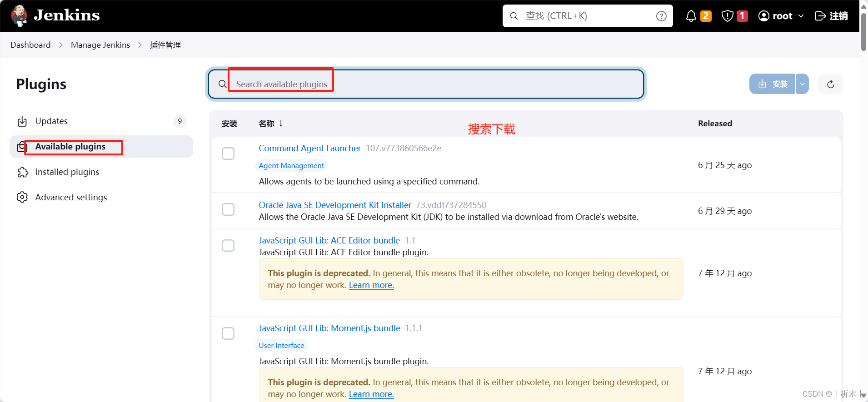Click the Updates count badge 9

point(180,121)
